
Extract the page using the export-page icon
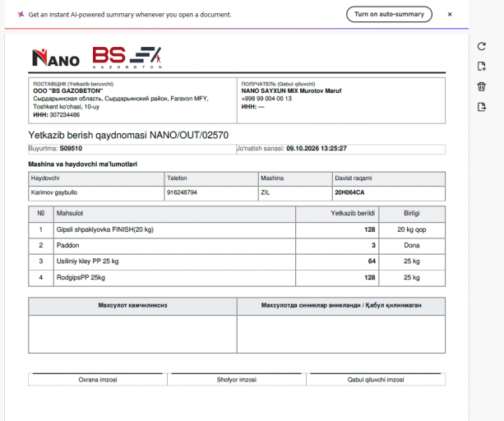click(x=481, y=107)
